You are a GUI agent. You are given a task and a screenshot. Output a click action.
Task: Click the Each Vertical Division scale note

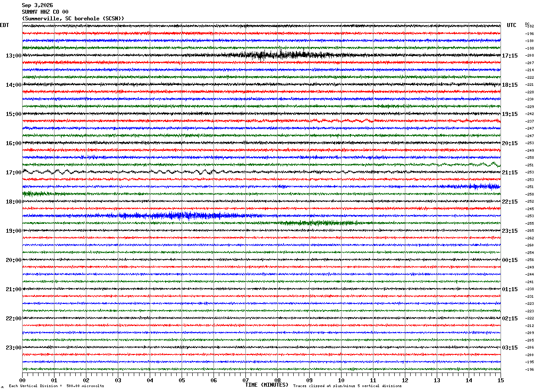coord(56,386)
